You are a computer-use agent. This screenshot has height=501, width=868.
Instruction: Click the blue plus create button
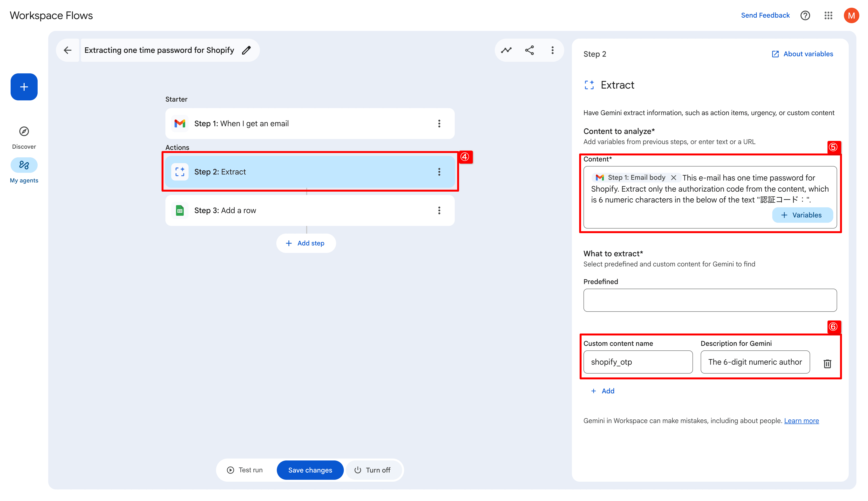tap(24, 87)
